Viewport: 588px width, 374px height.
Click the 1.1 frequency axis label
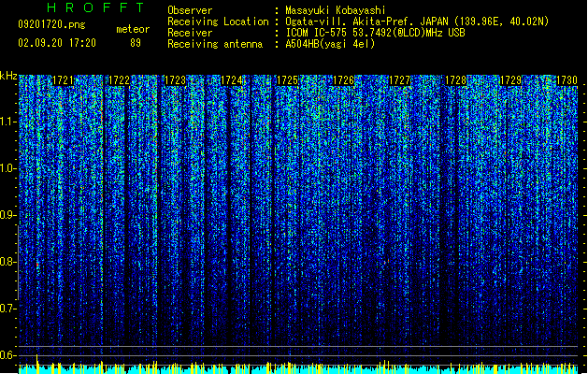8,122
